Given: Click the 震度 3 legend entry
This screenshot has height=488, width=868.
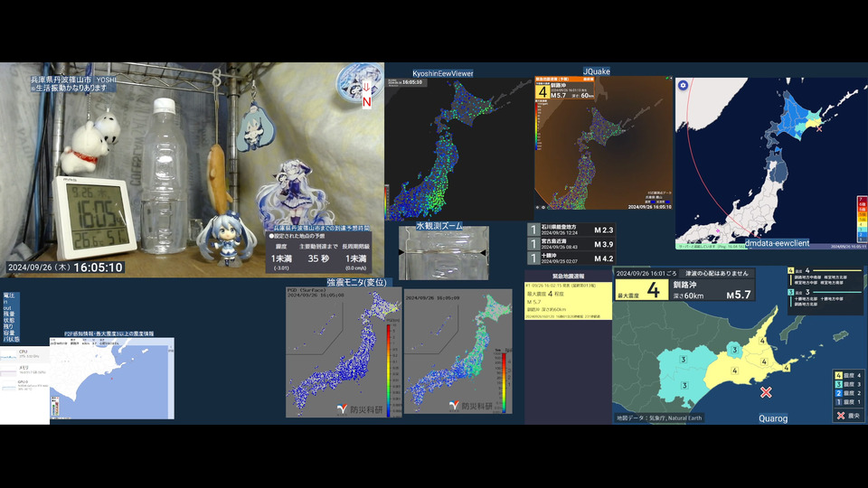Looking at the screenshot, I should click(847, 385).
